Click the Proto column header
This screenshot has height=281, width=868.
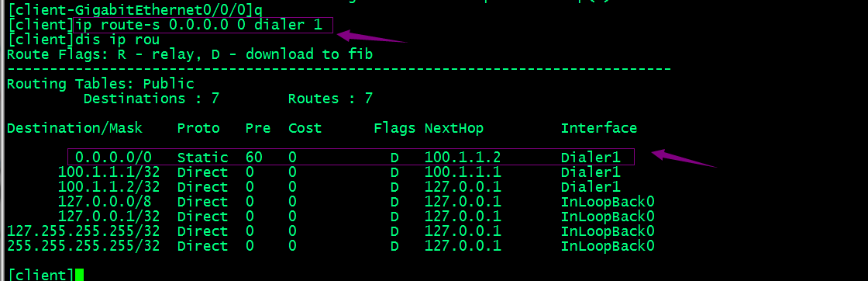point(198,128)
